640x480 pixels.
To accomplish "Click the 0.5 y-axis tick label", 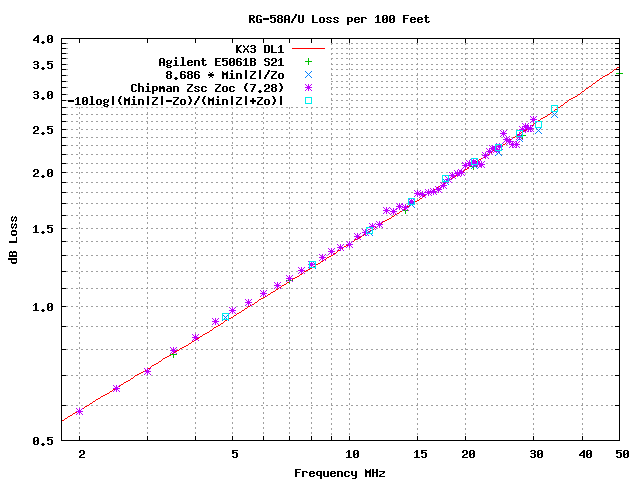I will pyautogui.click(x=43, y=441).
